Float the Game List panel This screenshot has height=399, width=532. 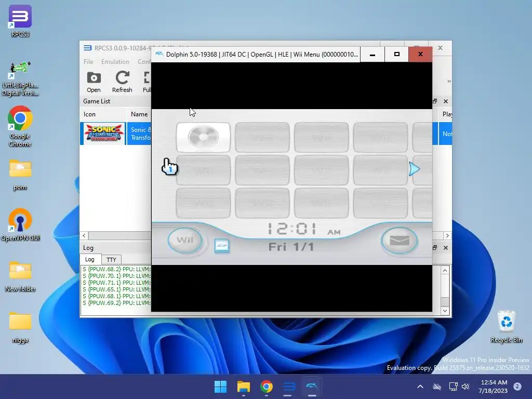(435, 101)
